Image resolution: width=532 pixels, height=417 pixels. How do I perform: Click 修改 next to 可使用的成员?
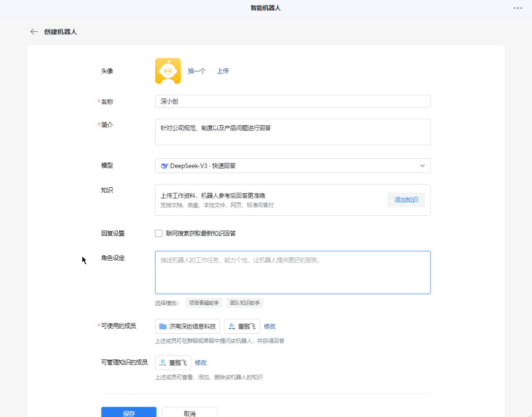tap(269, 326)
